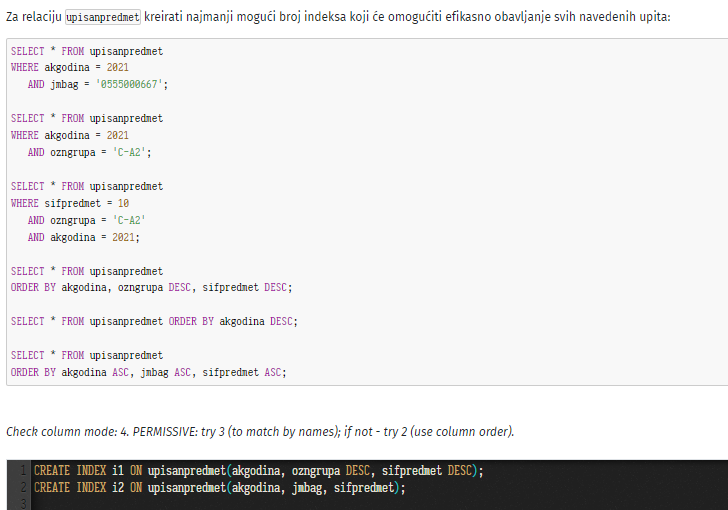Click index name i2 in editor
Screen dimensions: 728x510
tap(118, 488)
